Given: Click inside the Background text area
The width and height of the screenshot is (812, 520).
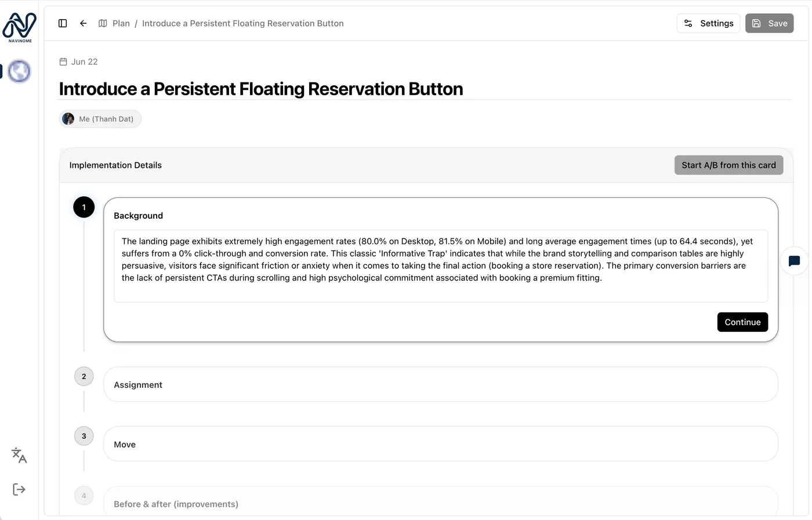Looking at the screenshot, I should tap(441, 266).
